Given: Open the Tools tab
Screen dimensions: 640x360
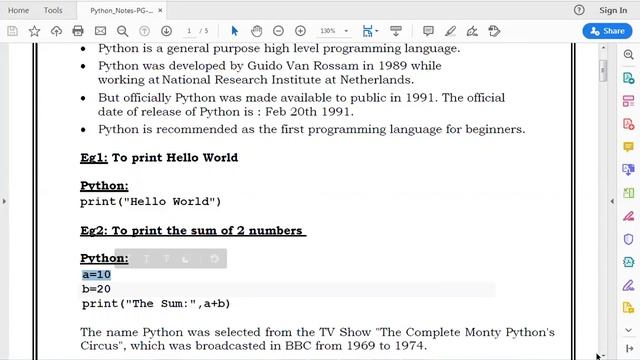Looking at the screenshot, I should (53, 11).
